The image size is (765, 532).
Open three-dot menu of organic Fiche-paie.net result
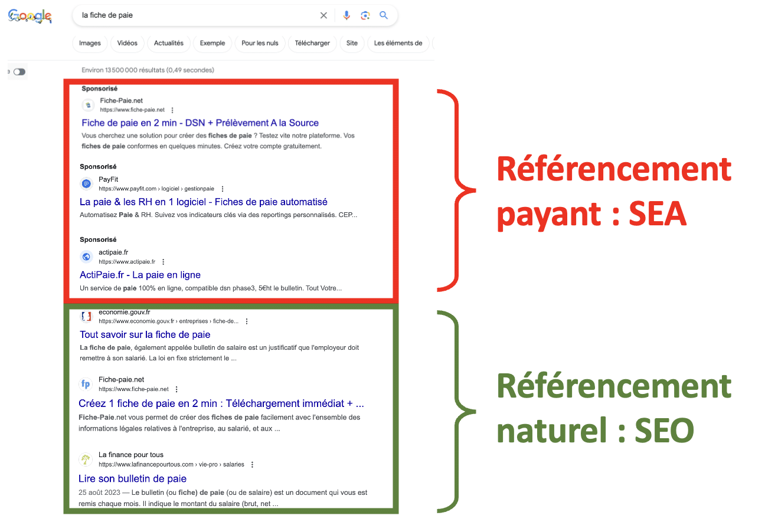click(176, 389)
